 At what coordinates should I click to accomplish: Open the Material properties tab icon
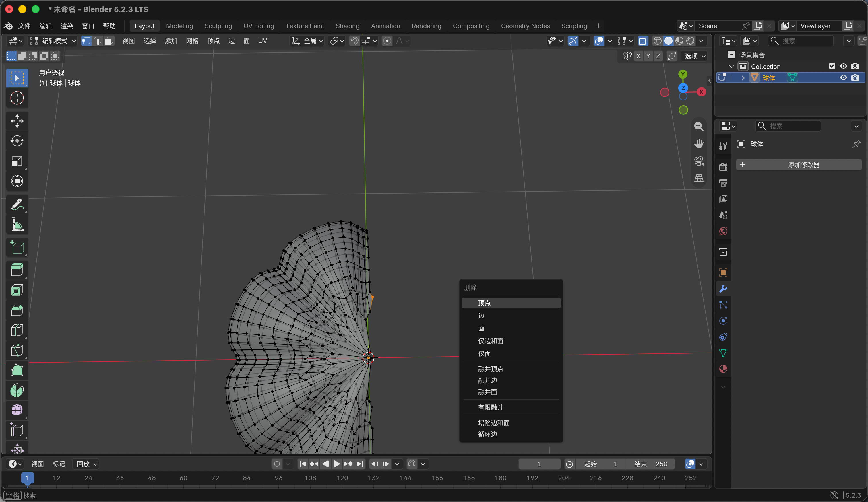tap(723, 369)
